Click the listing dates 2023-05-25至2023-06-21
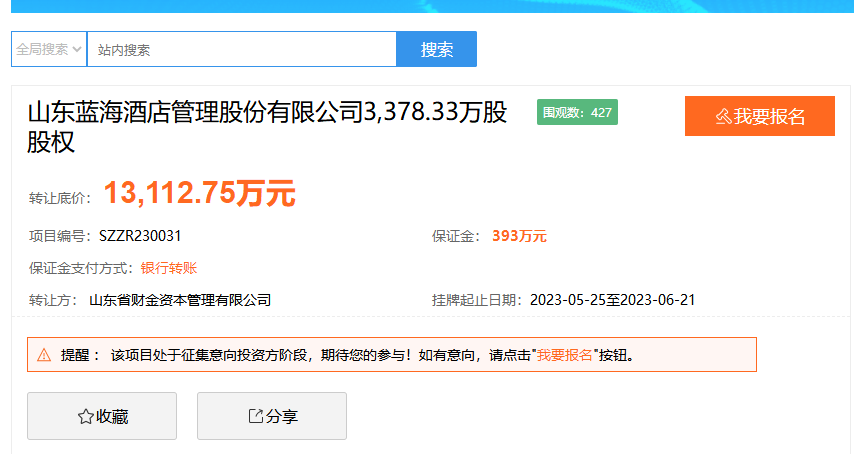This screenshot has width=854, height=454. [612, 300]
